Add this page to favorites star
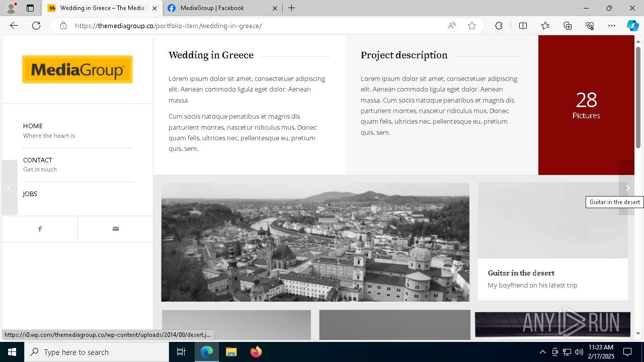 [x=472, y=26]
